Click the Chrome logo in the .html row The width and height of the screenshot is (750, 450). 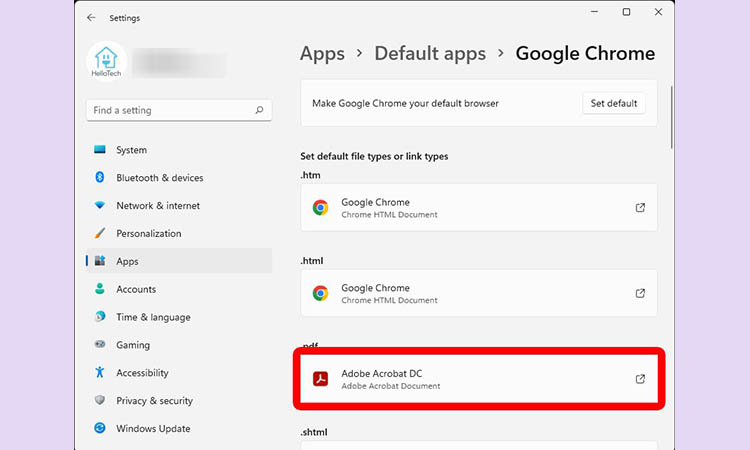pos(320,293)
